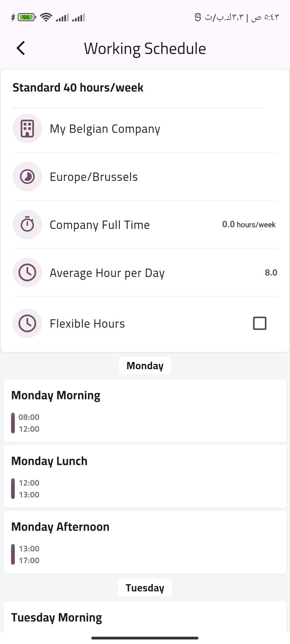Open the Monday Morning attendance card
The height and width of the screenshot is (644, 290).
coord(145,411)
